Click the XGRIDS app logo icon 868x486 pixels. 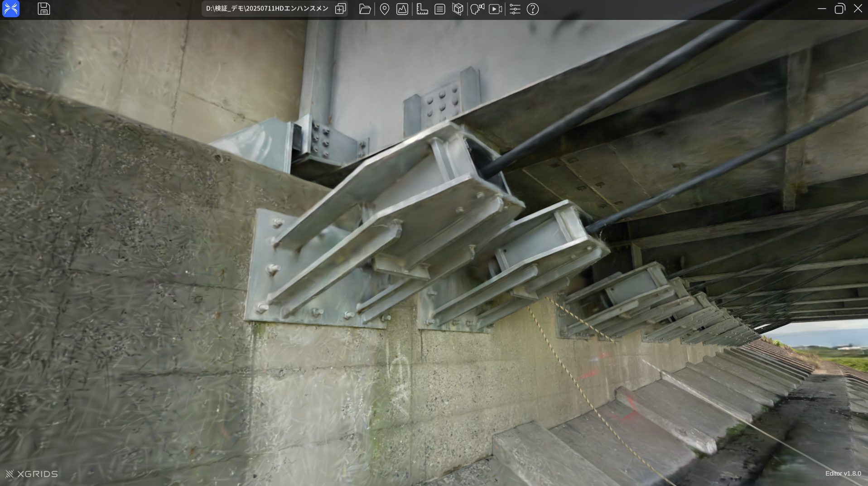(x=11, y=9)
